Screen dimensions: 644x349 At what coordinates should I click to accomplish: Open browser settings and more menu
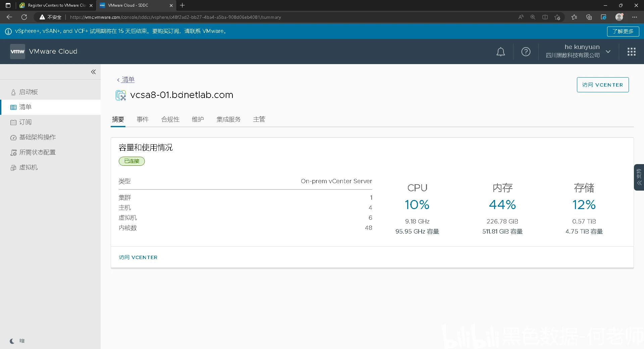click(x=635, y=17)
